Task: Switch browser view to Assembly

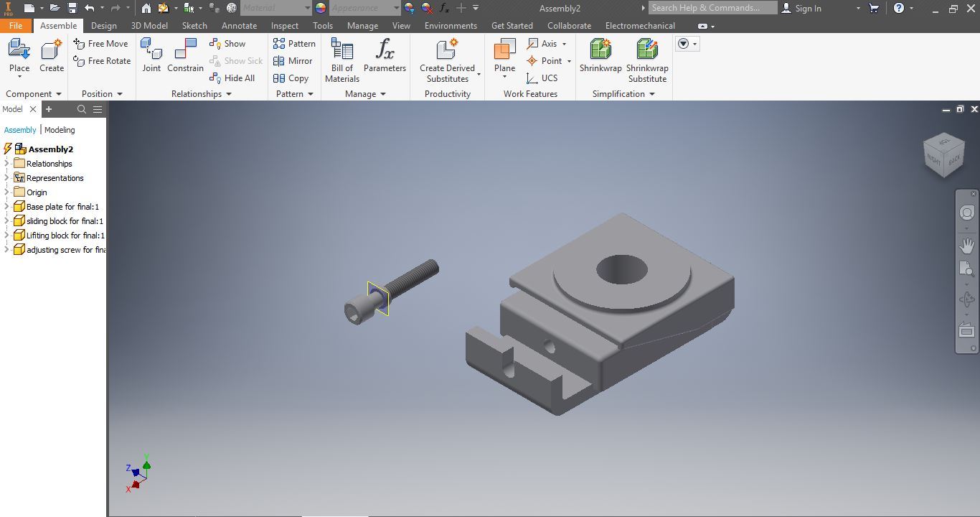Action: tap(20, 130)
